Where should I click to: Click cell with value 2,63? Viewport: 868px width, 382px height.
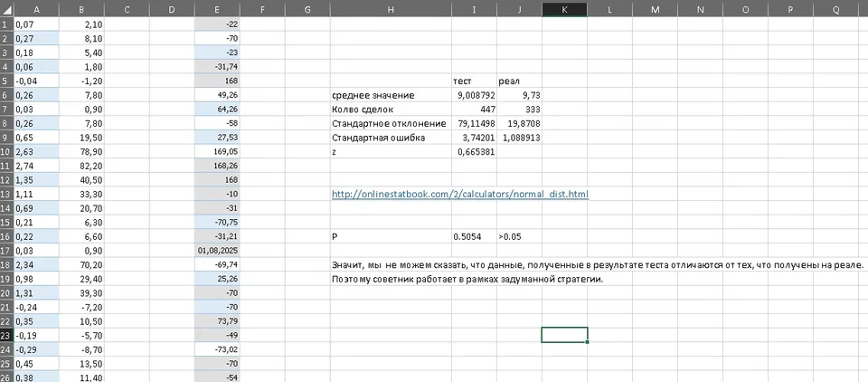pyautogui.click(x=36, y=152)
